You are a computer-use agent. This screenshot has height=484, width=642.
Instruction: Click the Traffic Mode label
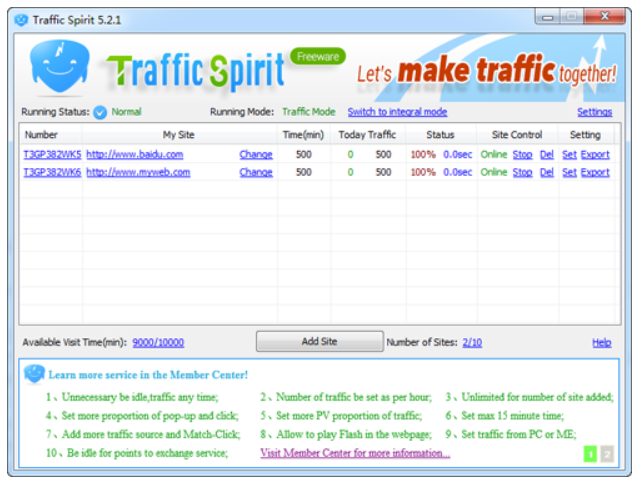[309, 112]
